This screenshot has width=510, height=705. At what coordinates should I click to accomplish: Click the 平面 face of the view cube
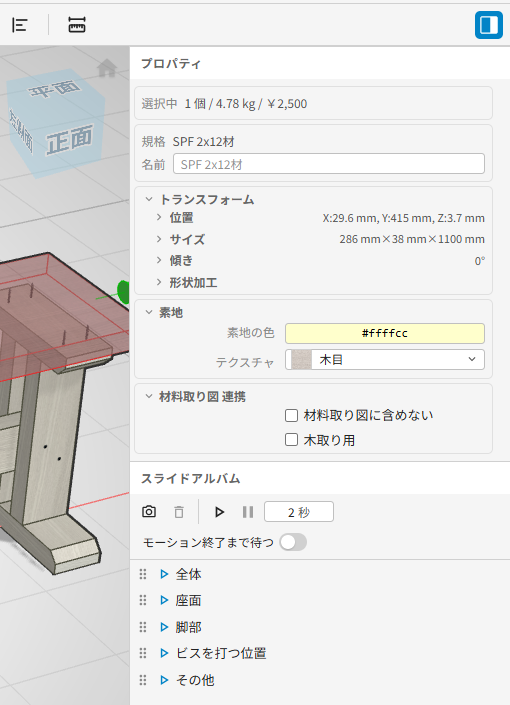point(55,89)
